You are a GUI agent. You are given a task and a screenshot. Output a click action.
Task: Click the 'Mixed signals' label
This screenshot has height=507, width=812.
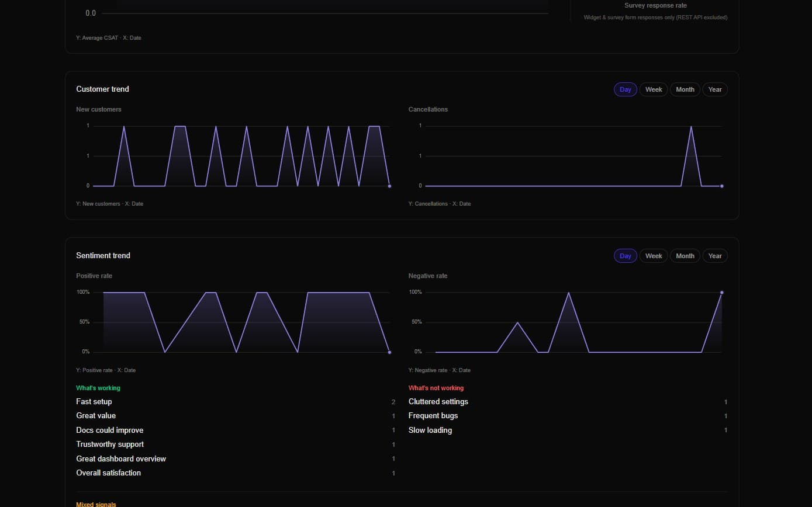tap(96, 505)
